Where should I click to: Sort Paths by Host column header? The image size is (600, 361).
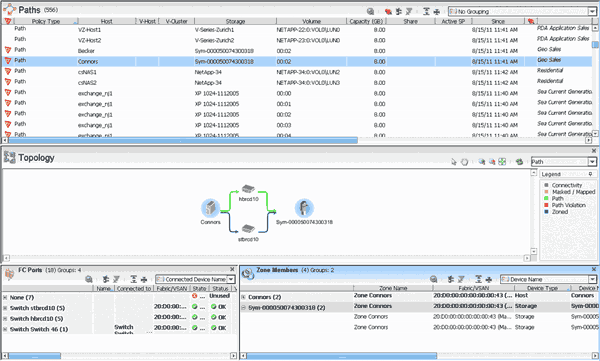click(107, 21)
